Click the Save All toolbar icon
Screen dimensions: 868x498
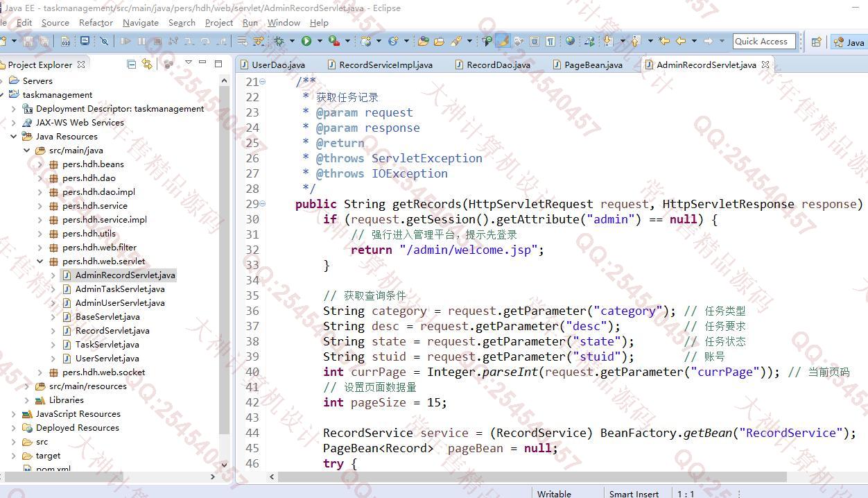44,42
